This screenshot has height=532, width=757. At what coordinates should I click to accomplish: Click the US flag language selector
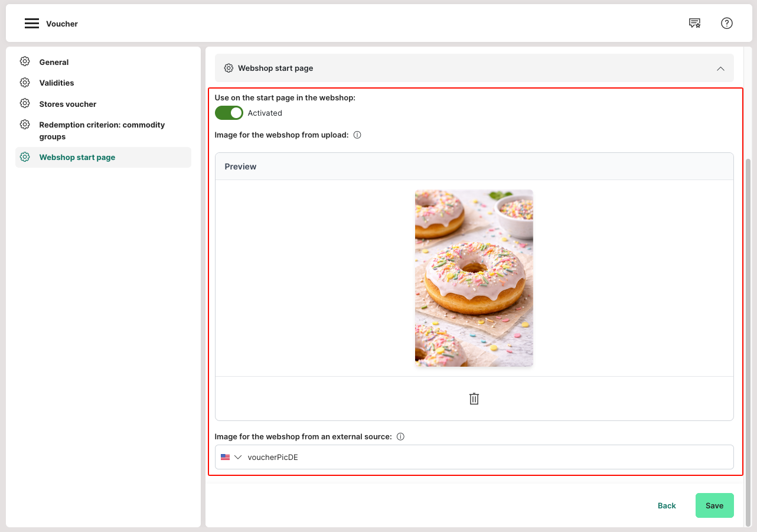click(225, 457)
